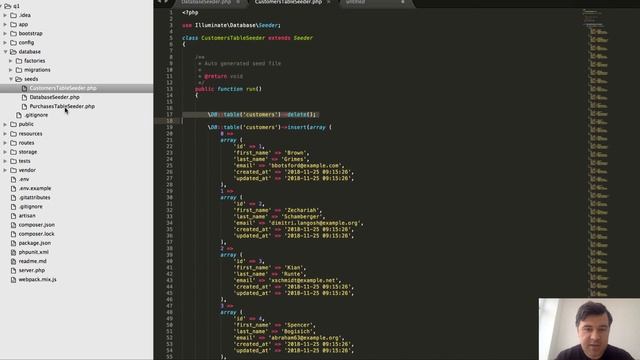This screenshot has height=360, width=640.
Task: Select CustomersTableSeeder.php in the sidebar
Action: click(x=63, y=88)
